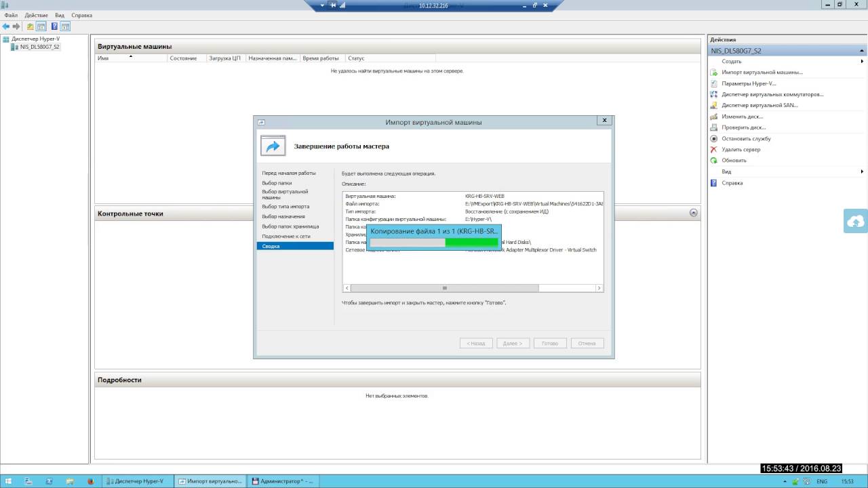Image resolution: width=868 pixels, height=488 pixels.
Task: Click the 15:53 taskbar clock
Action: point(847,481)
